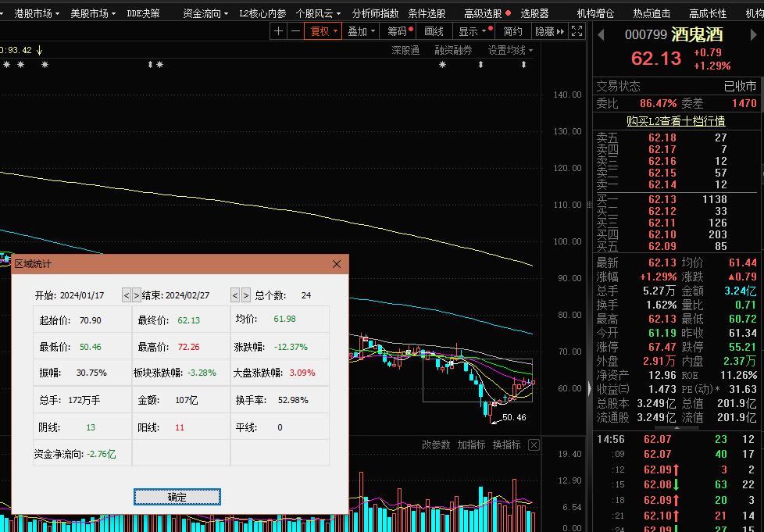Step end date forward arrow
The height and width of the screenshot is (532, 764).
[x=246, y=295]
